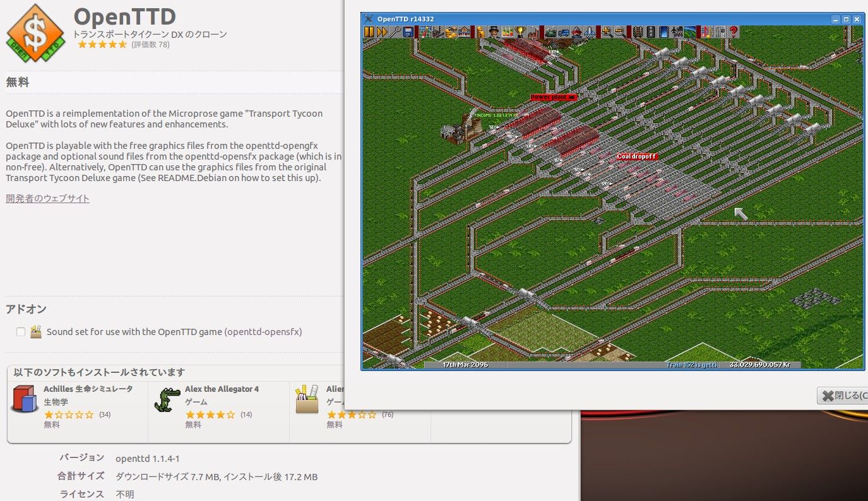Click the OpenTTD r14332 window title
Screen dimensions: 868x501
point(406,19)
